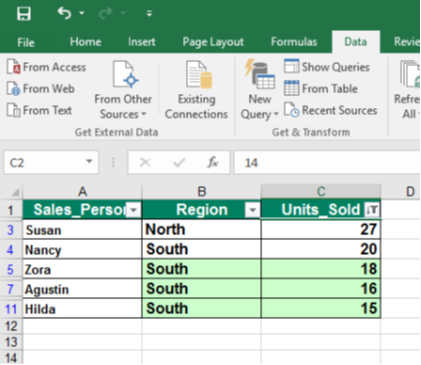Select row 12 header
The width and height of the screenshot is (421, 365).
click(x=11, y=326)
